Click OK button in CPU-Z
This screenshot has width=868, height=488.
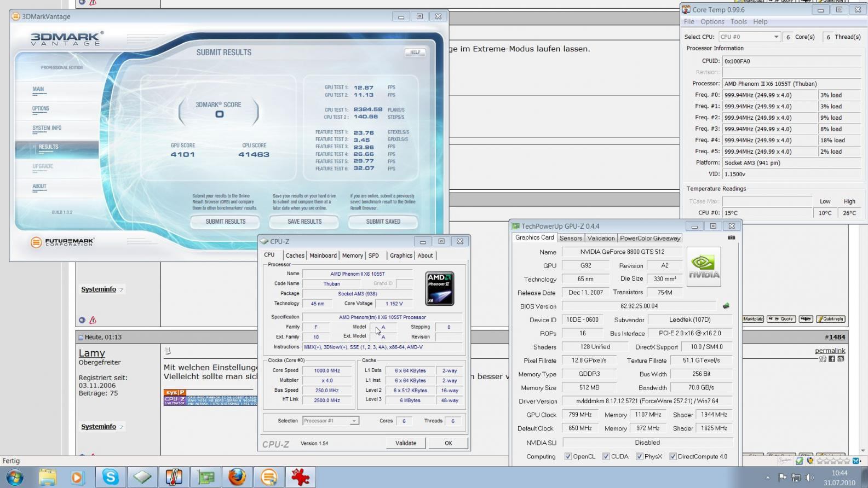point(449,443)
